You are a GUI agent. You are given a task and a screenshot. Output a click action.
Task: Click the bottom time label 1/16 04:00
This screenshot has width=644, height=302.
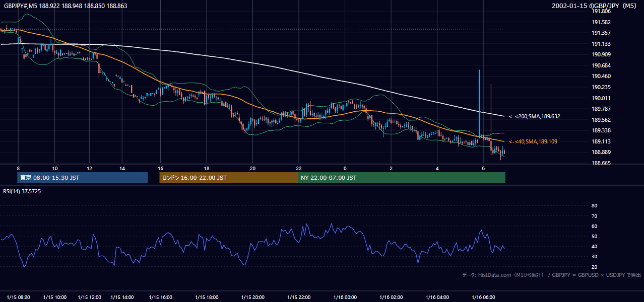pyautogui.click(x=437, y=297)
